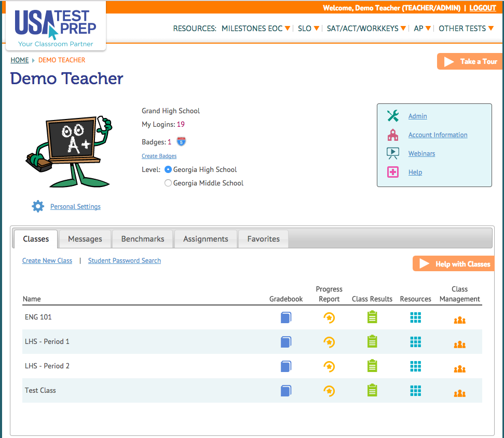Screen dimensions: 504x438
Task: Open Resources grid for Test Class
Action: (416, 391)
